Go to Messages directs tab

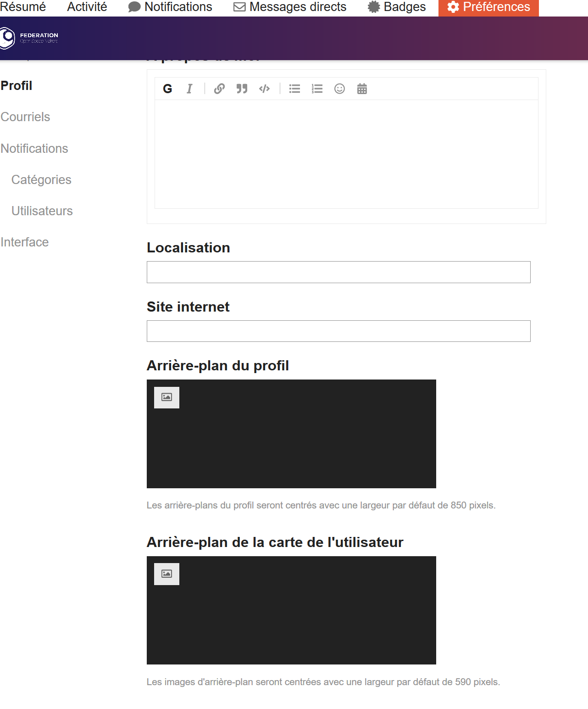point(290,7)
